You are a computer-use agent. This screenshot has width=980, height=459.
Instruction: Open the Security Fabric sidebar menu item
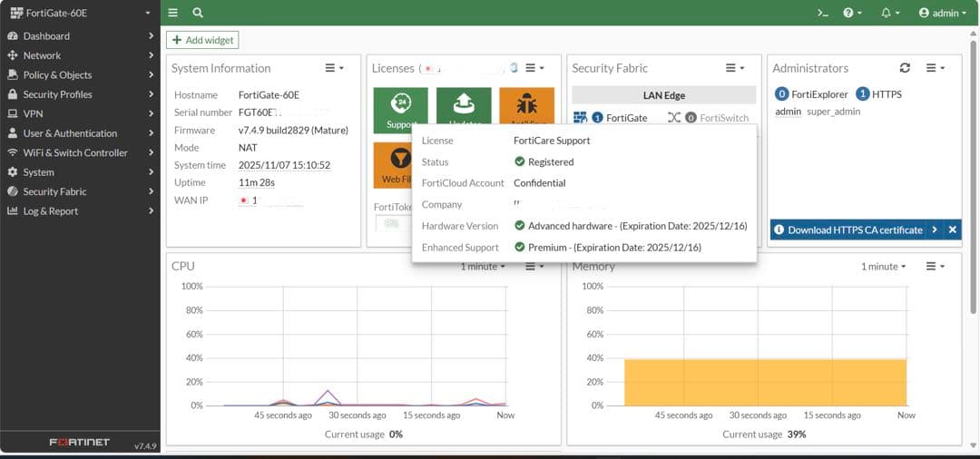(80, 191)
